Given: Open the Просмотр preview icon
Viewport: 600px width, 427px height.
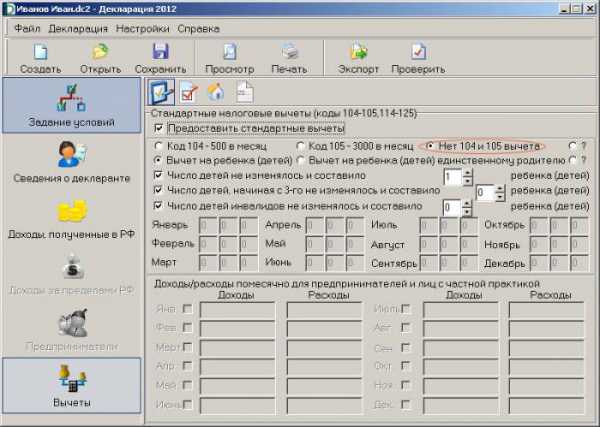Looking at the screenshot, I should pos(230,52).
